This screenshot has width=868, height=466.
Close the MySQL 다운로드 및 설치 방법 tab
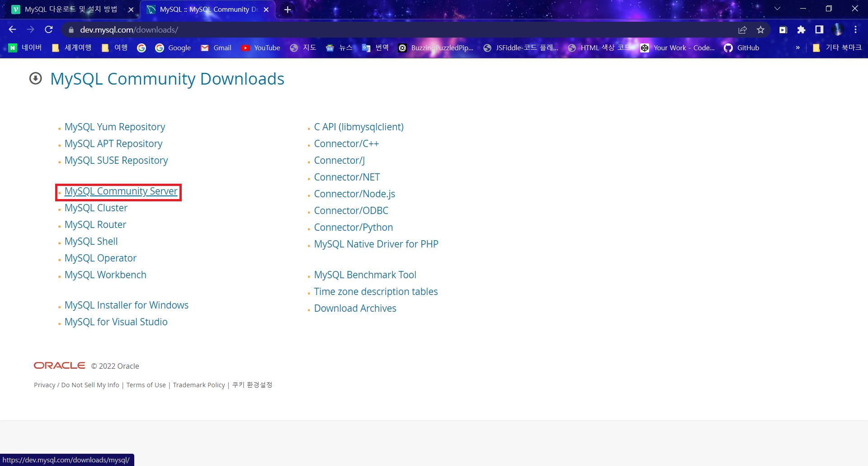pos(131,10)
